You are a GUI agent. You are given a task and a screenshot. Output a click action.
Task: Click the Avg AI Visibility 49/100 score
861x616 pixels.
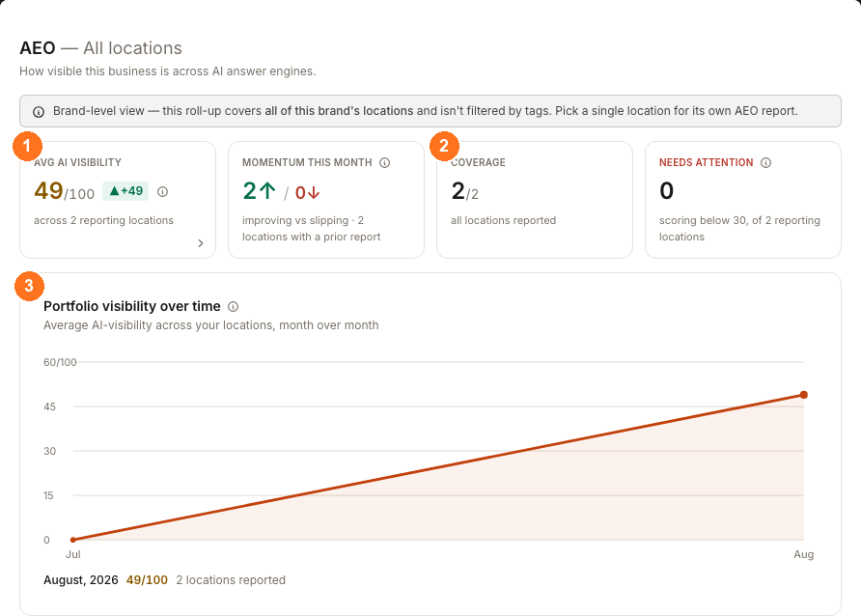65,191
